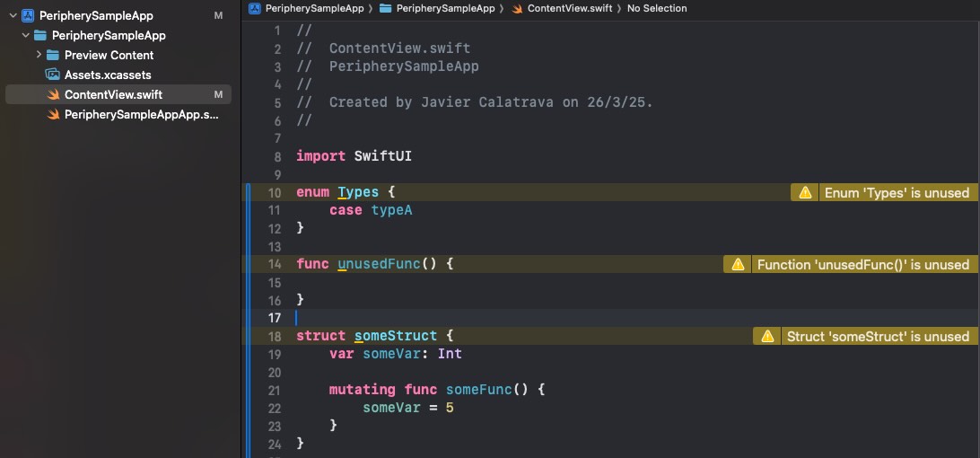Collapse the PeripherySampleApp project root

pos(13,15)
